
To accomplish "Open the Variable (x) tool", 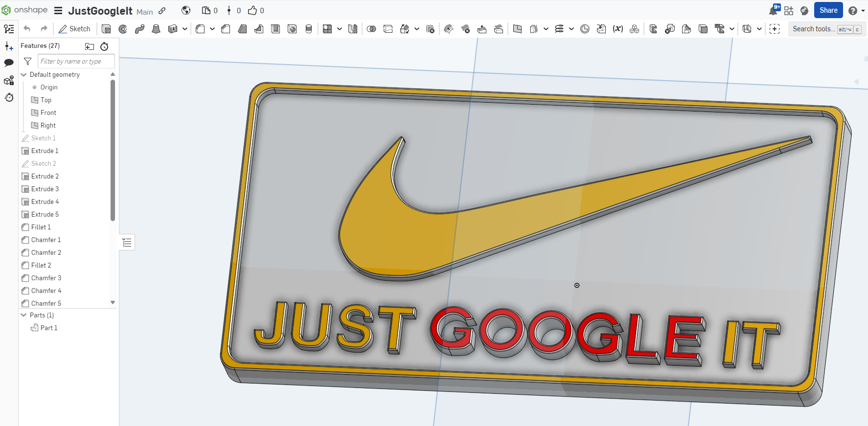I will [618, 29].
